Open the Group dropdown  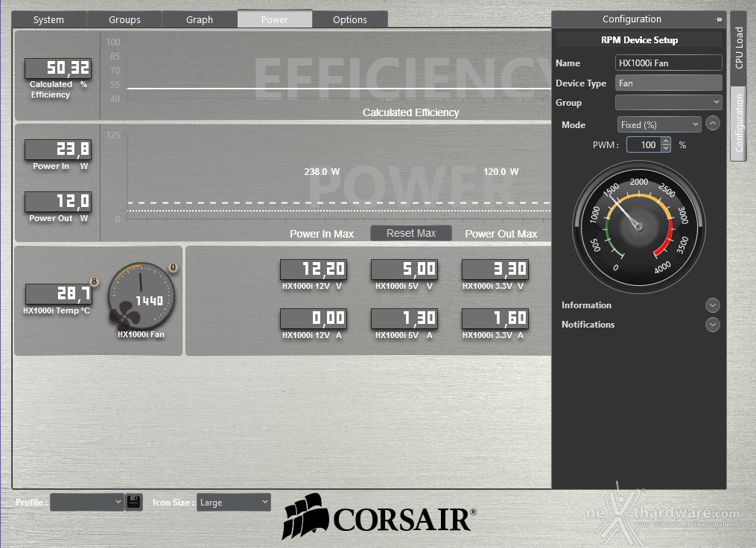click(669, 102)
